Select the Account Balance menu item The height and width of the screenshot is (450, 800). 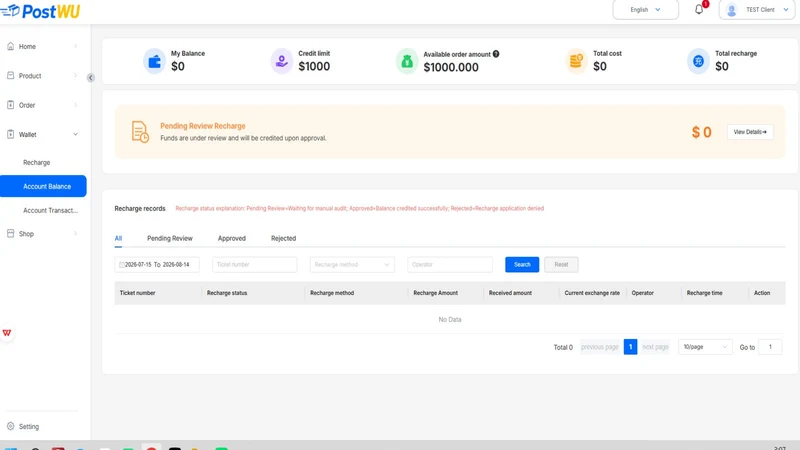point(43,186)
